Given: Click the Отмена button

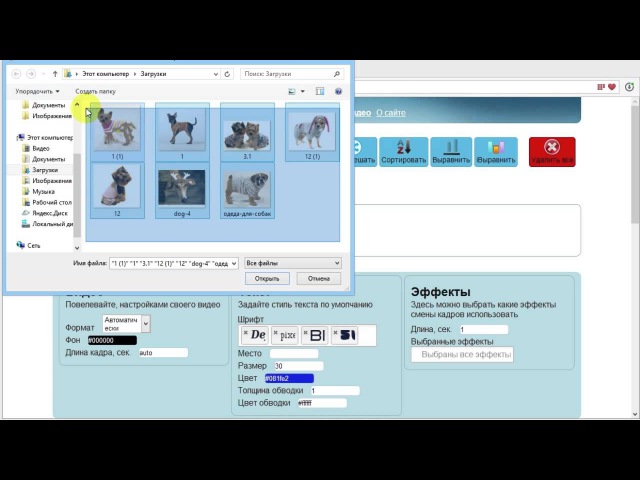Looking at the screenshot, I should [x=319, y=279].
